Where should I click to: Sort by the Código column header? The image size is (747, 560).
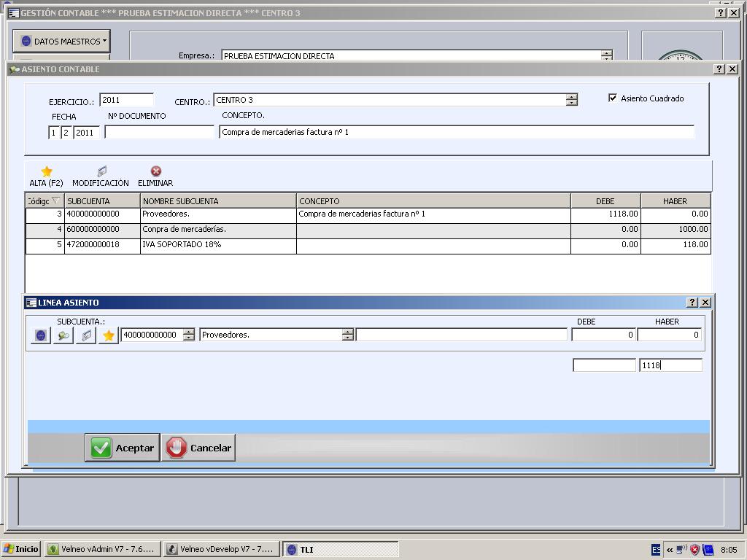tap(44, 201)
